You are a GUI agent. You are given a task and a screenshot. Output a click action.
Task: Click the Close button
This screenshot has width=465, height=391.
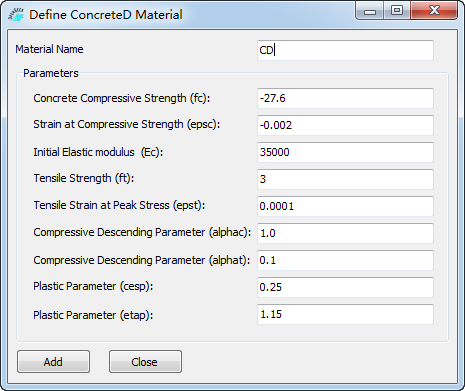coord(145,362)
